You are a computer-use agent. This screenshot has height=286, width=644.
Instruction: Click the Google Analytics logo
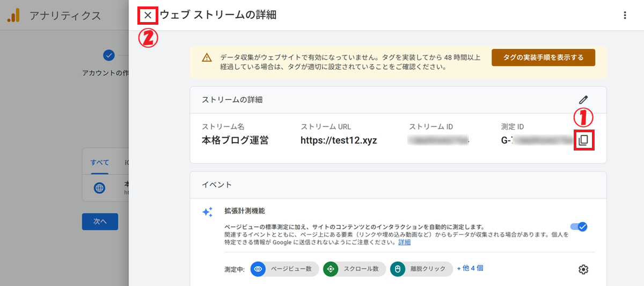[13, 16]
